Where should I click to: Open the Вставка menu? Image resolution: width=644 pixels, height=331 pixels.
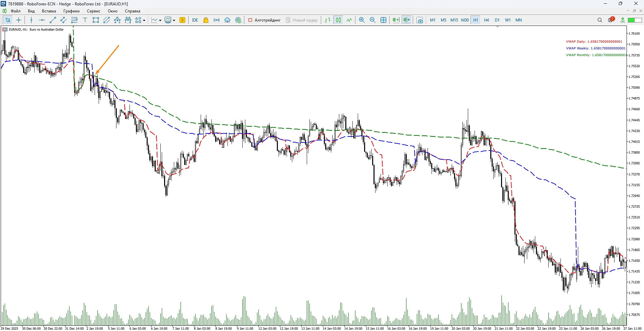(x=49, y=11)
